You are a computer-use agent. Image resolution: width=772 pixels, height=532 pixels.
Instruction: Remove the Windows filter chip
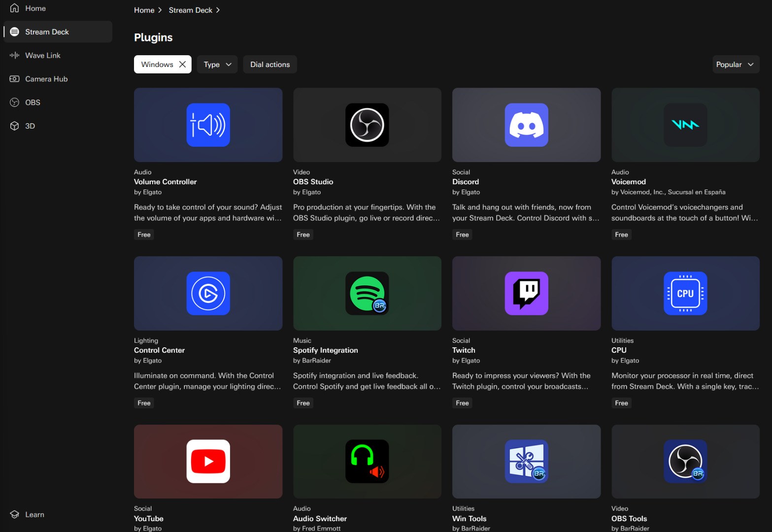coord(182,65)
